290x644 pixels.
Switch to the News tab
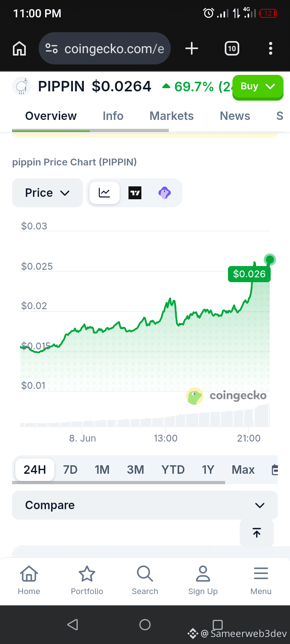coord(235,116)
